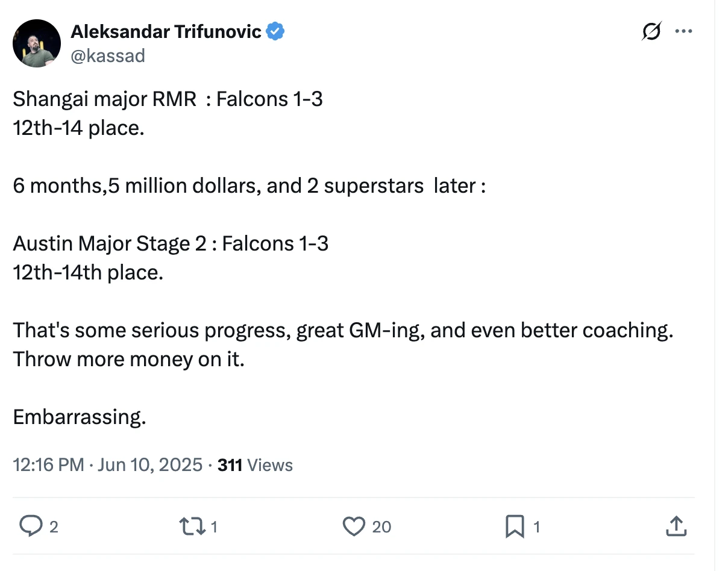Click the Grok explain-post icon

651,31
